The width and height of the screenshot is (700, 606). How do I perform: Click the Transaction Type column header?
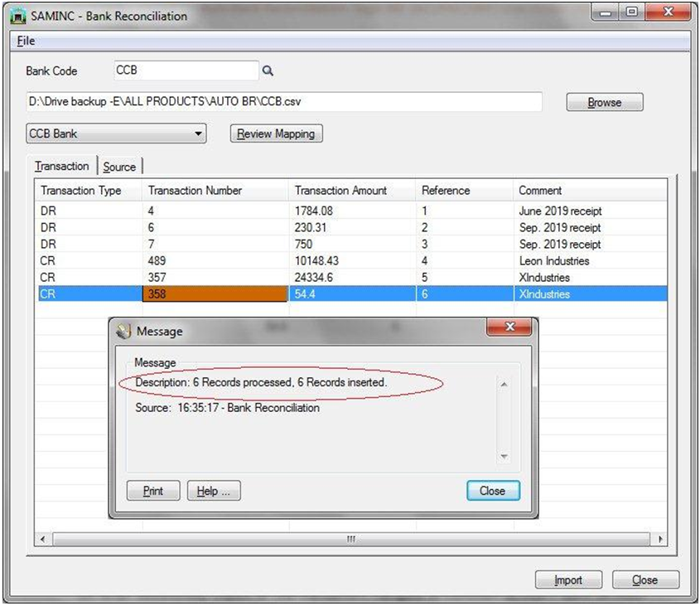(x=89, y=191)
